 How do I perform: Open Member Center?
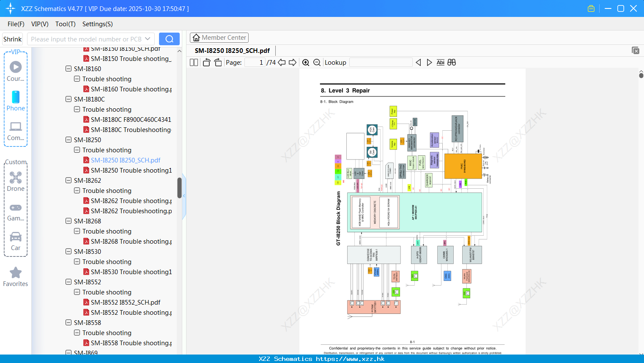219,38
